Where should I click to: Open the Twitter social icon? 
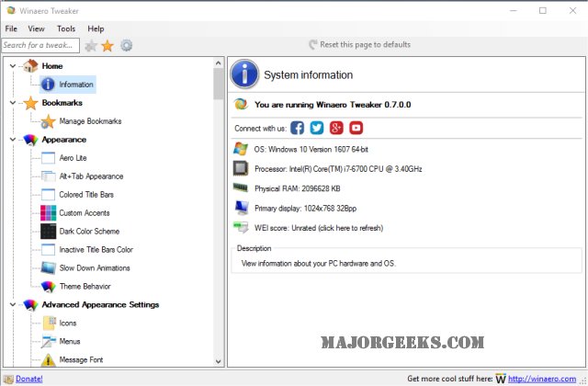click(317, 128)
